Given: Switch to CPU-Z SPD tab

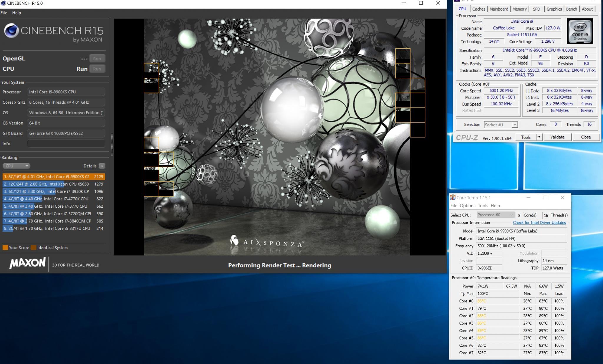Looking at the screenshot, I should [x=536, y=9].
